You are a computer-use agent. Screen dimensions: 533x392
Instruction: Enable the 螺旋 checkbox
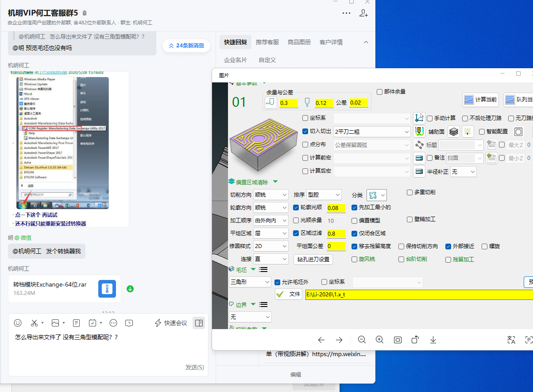(484, 246)
